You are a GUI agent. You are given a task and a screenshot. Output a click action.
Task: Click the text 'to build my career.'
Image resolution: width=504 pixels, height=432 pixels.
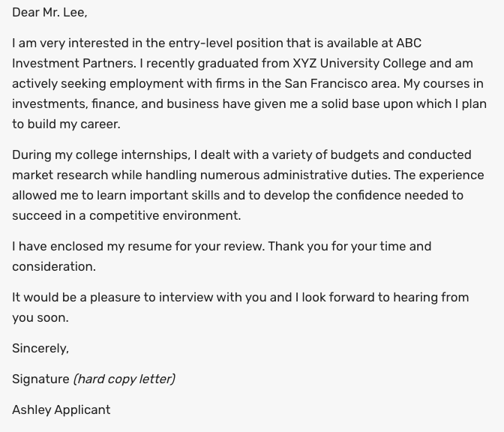pyautogui.click(x=66, y=124)
